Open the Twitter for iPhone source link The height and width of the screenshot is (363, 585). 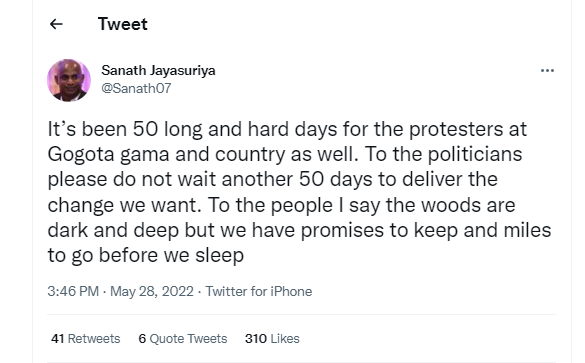[x=259, y=291]
